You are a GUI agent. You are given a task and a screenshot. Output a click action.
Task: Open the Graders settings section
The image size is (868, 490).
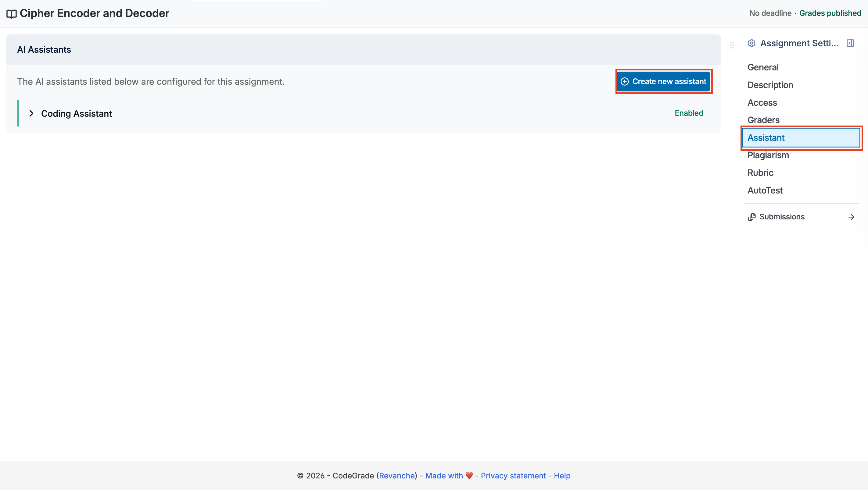tap(763, 120)
